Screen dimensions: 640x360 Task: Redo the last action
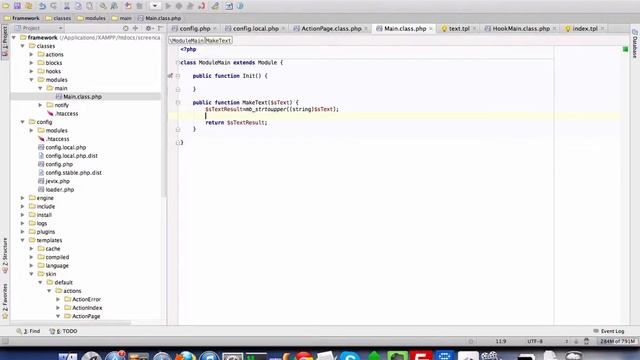click(x=53, y=6)
